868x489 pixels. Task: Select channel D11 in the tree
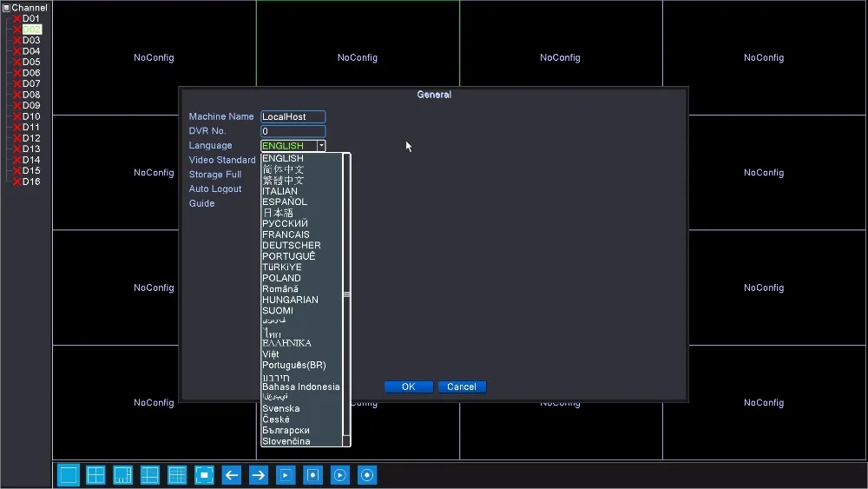pos(31,127)
